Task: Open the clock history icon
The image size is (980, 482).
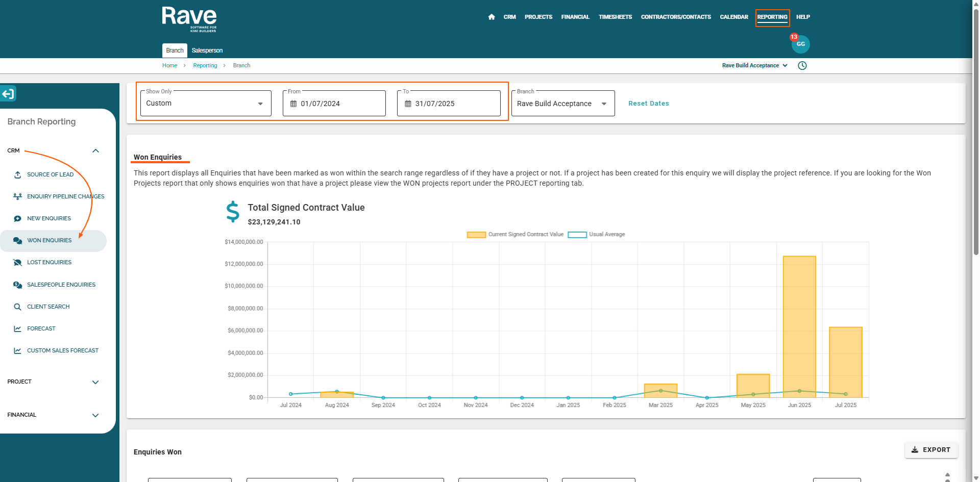Action: 802,65
